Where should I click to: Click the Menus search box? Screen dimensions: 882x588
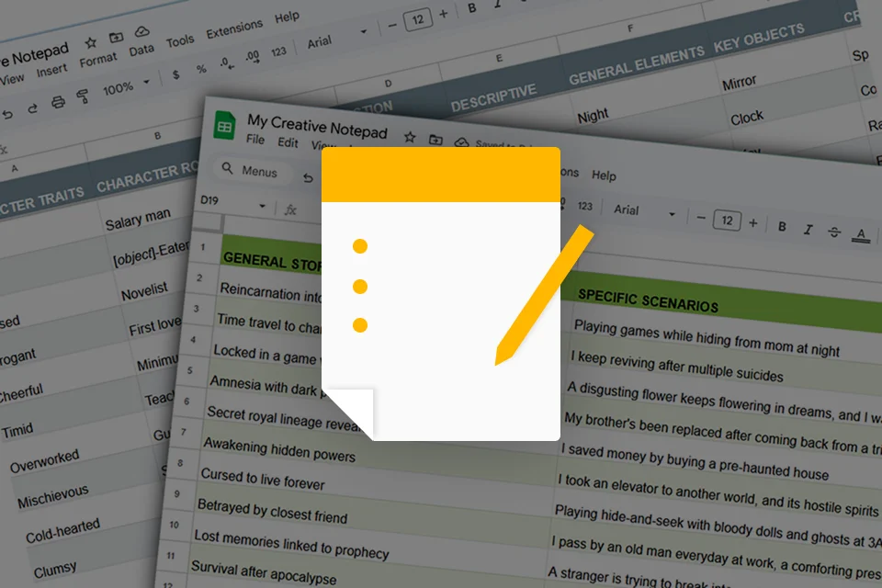[x=254, y=170]
